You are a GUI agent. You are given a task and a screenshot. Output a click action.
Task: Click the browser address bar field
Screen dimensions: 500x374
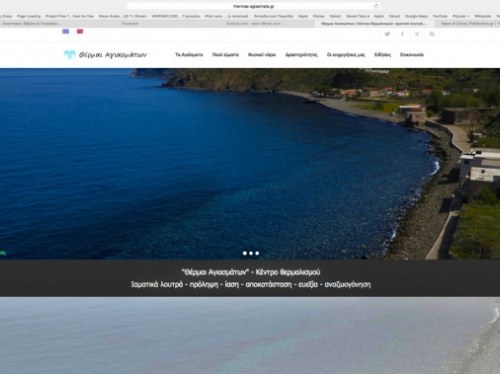pyautogui.click(x=253, y=6)
